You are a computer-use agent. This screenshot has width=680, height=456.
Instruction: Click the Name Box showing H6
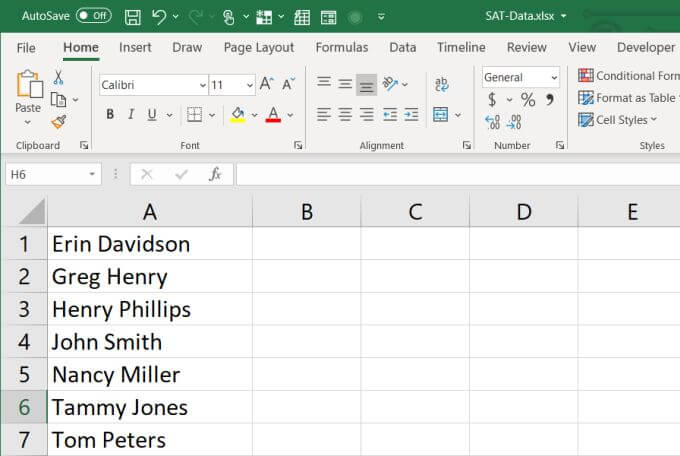click(x=54, y=174)
